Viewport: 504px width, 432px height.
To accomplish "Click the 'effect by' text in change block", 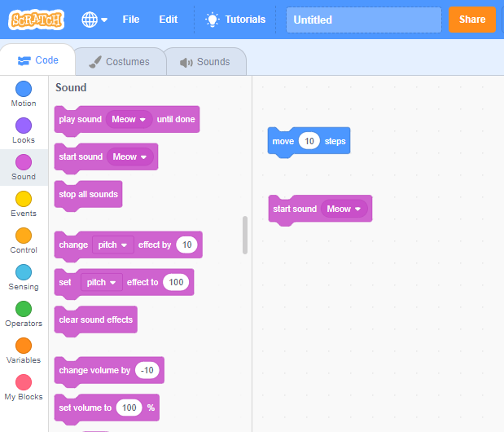I will (x=155, y=245).
